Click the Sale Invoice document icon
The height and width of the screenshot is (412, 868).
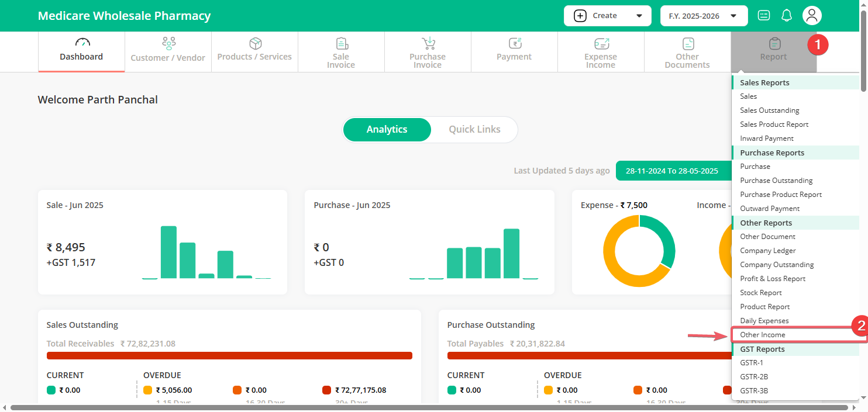point(342,44)
